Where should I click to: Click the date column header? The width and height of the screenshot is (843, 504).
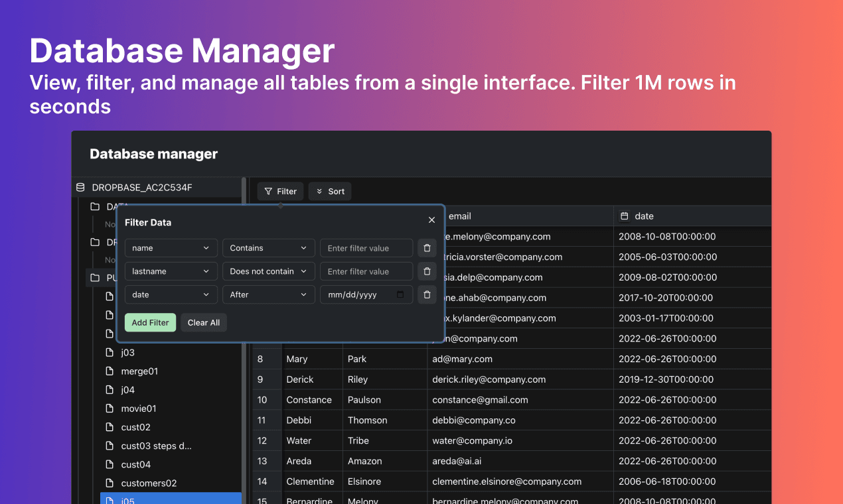click(692, 216)
